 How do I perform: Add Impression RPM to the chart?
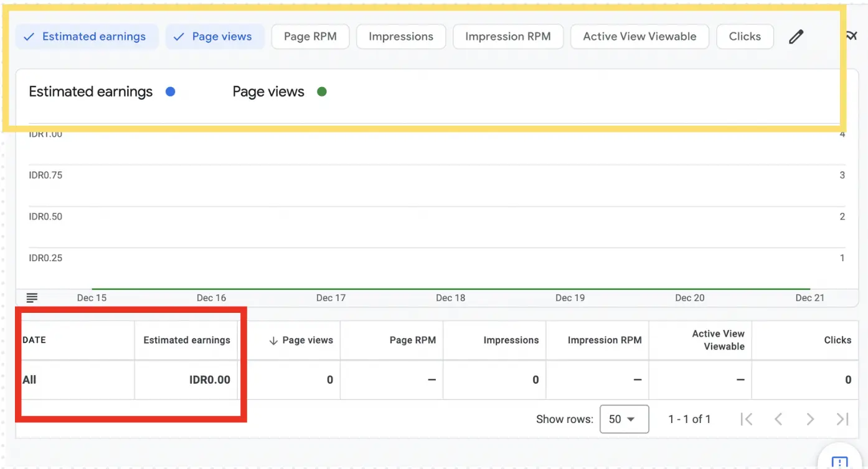pos(508,36)
